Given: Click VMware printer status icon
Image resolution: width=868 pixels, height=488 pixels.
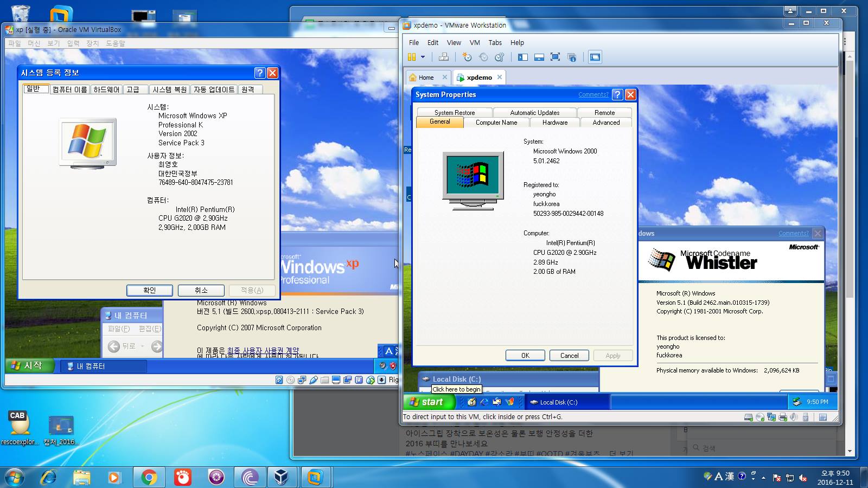Looking at the screenshot, I should point(783,417).
